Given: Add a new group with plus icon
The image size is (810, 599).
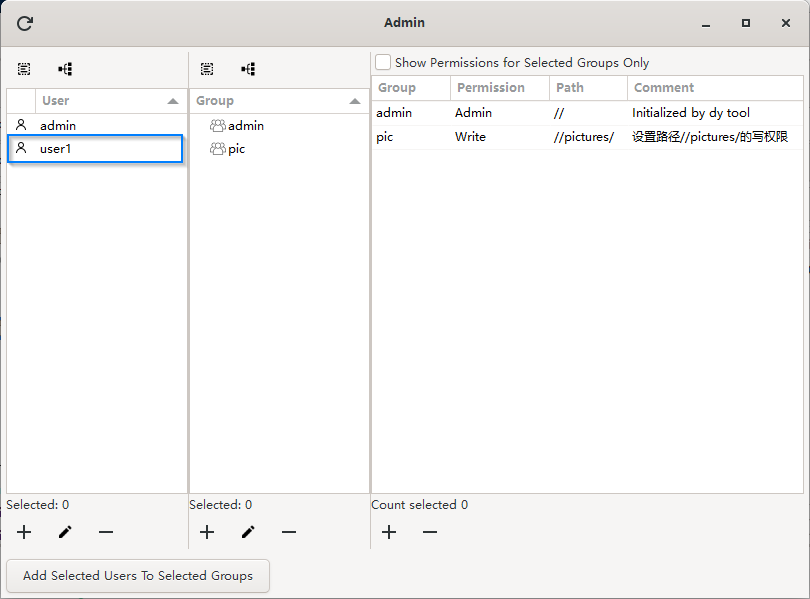Looking at the screenshot, I should tap(207, 532).
